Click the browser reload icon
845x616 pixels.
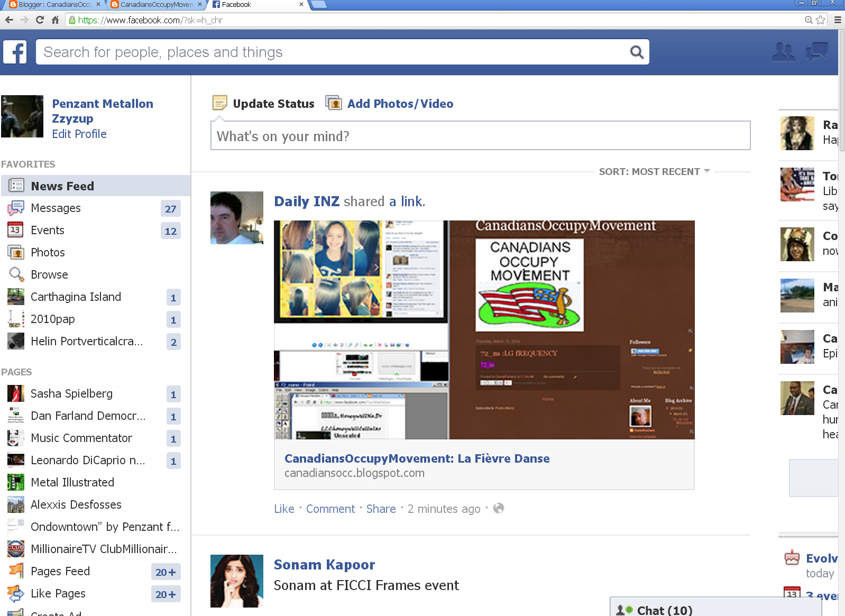(40, 20)
